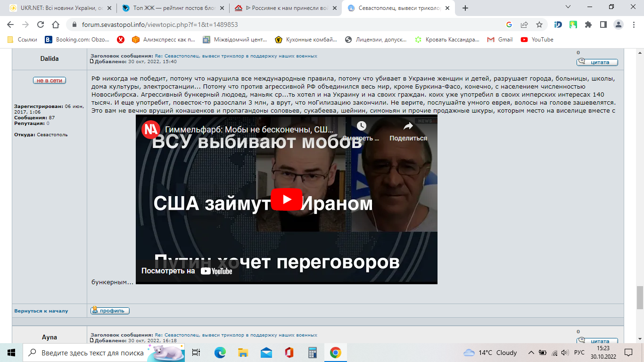The height and width of the screenshot is (362, 644).
Task: Launch Microsoft Edge from taskbar
Action: point(220,352)
